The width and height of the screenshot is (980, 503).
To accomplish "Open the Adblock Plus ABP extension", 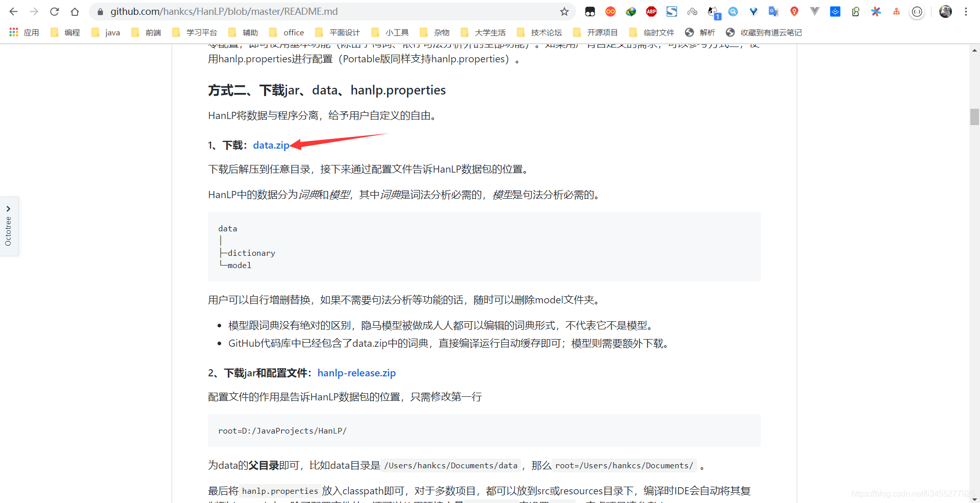I will tap(651, 11).
